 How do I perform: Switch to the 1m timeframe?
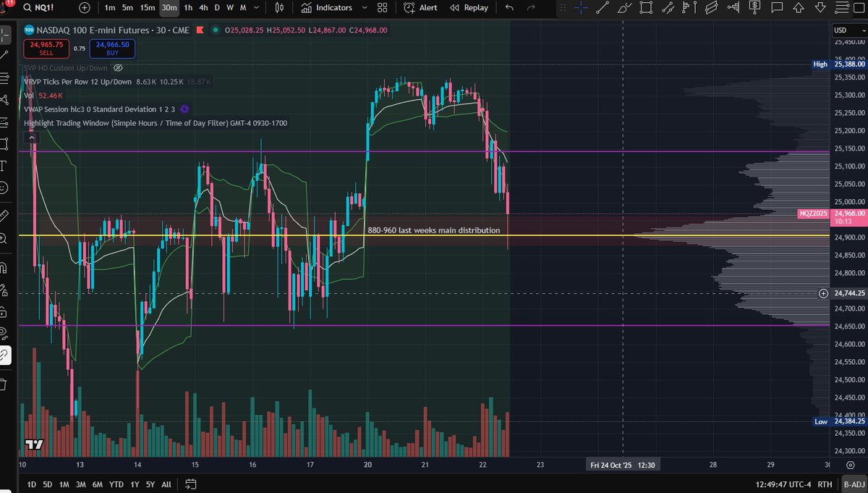coord(109,7)
